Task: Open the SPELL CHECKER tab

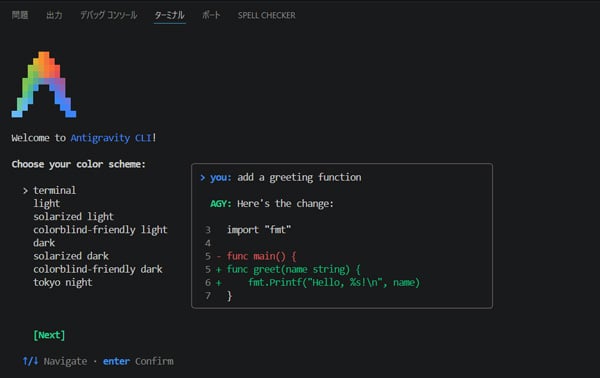Action: click(x=266, y=15)
